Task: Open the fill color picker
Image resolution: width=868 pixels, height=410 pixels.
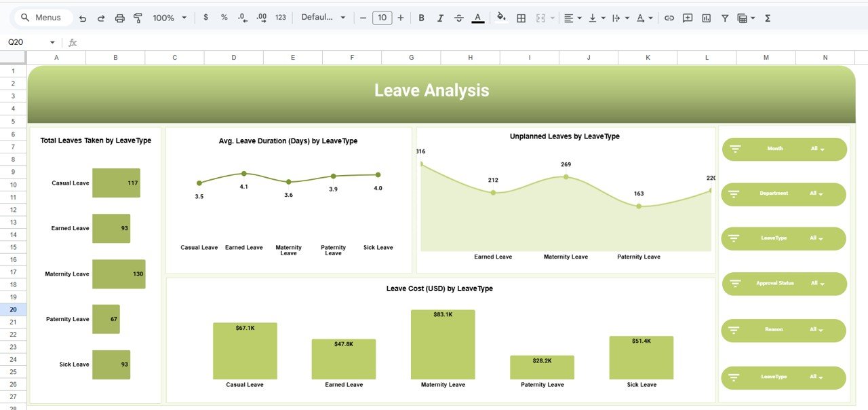Action: [x=500, y=18]
